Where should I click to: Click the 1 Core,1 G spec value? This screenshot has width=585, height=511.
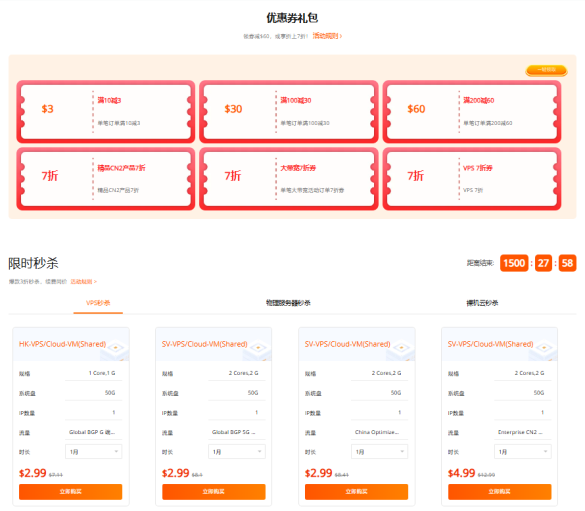102,373
